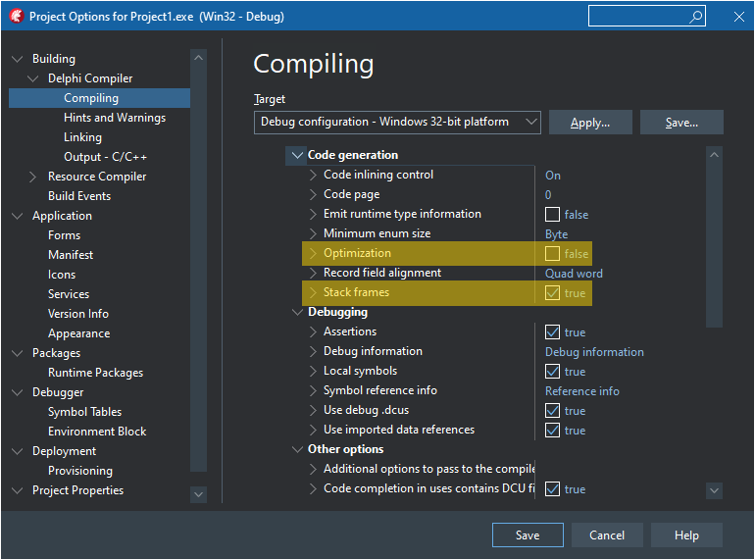Click the Delphi app icon in title bar
Image resolution: width=755 pixels, height=560 pixels.
(x=16, y=17)
